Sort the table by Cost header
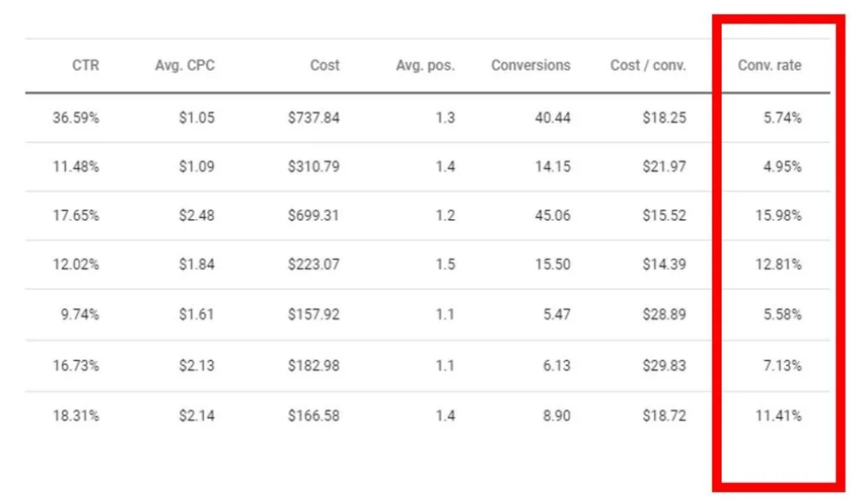857x504 pixels. [x=324, y=65]
